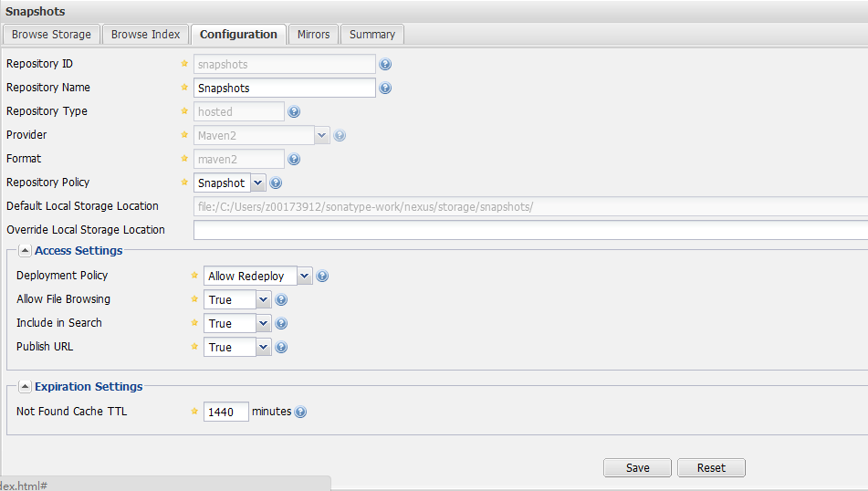Open the Deployment Policy dropdown

(x=304, y=277)
